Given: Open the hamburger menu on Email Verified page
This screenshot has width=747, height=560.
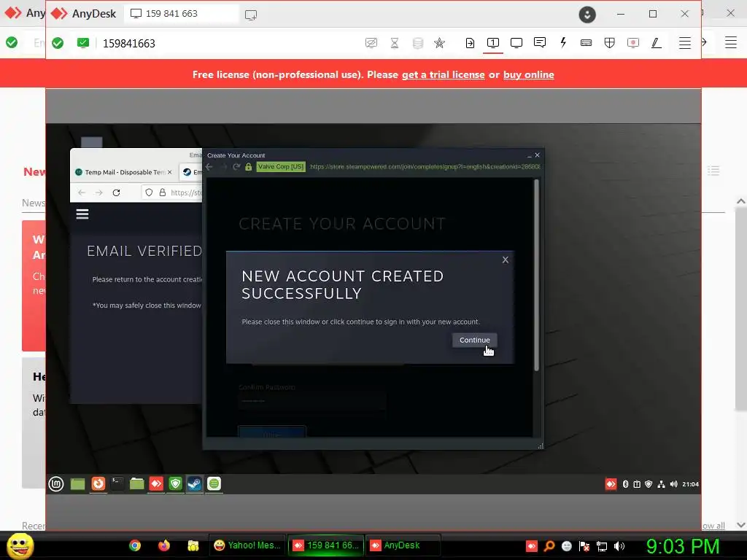Looking at the screenshot, I should [x=82, y=214].
